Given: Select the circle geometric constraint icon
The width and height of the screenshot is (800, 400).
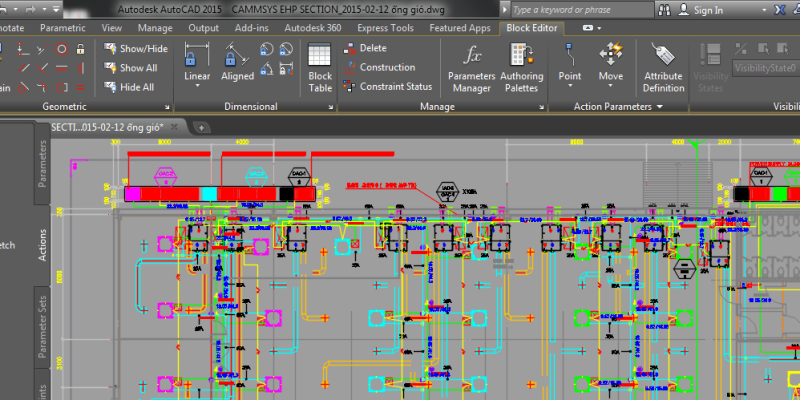Looking at the screenshot, I should pyautogui.click(x=62, y=48).
